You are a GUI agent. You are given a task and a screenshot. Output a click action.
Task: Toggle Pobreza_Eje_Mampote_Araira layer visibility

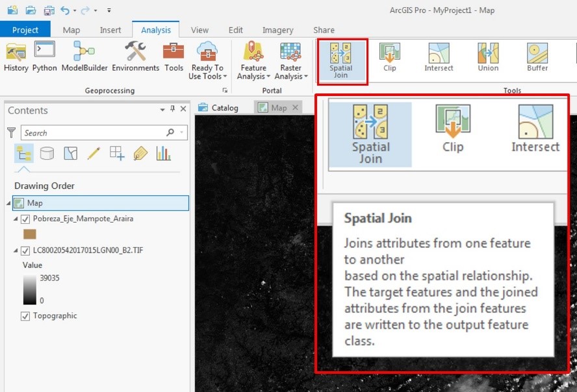point(25,219)
